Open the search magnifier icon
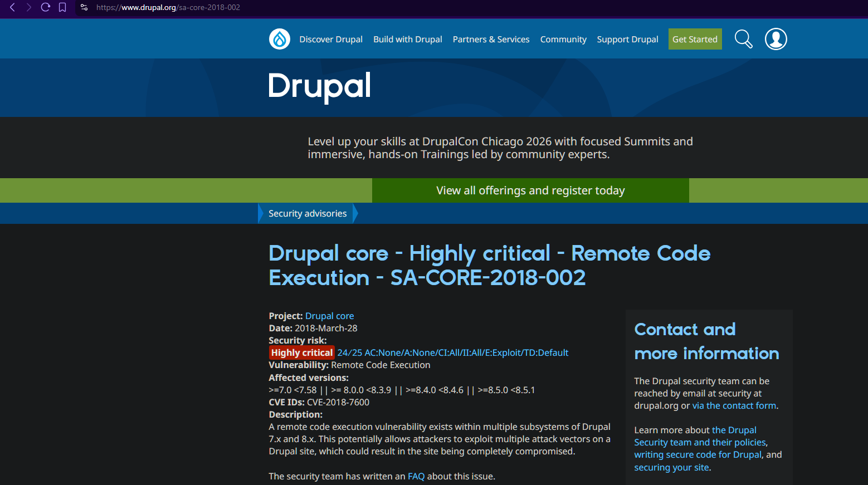Screen dimensions: 868x485 pos(744,39)
